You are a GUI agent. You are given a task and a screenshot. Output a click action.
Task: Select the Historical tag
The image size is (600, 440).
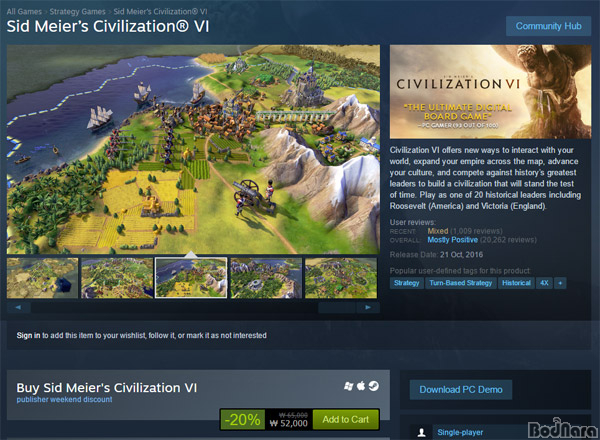click(516, 283)
